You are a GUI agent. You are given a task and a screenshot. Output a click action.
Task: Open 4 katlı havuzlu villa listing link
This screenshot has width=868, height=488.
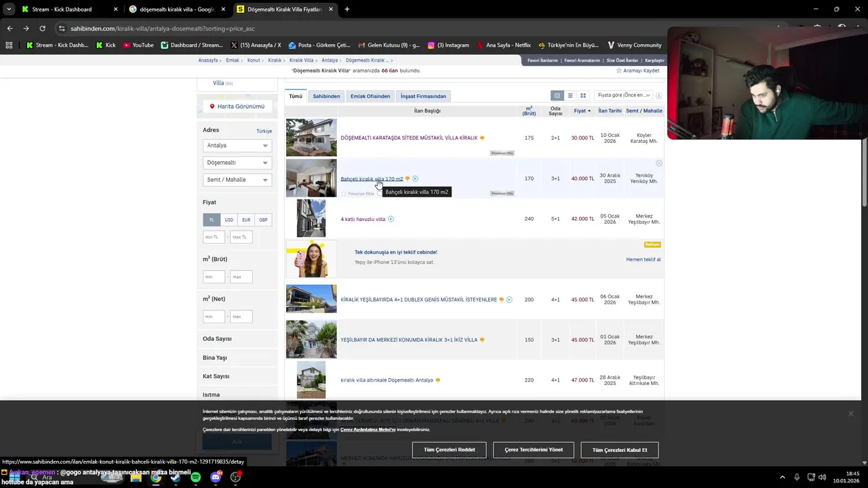(363, 219)
